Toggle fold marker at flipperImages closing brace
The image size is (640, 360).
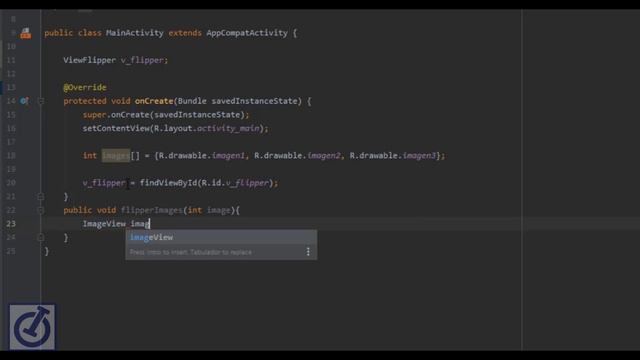(40, 238)
